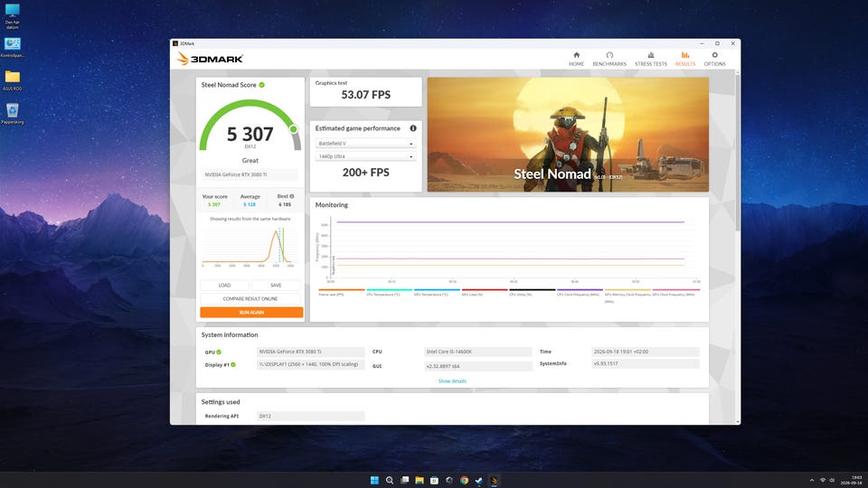
Task: Click green check icon beside Display #1
Action: [x=233, y=364]
